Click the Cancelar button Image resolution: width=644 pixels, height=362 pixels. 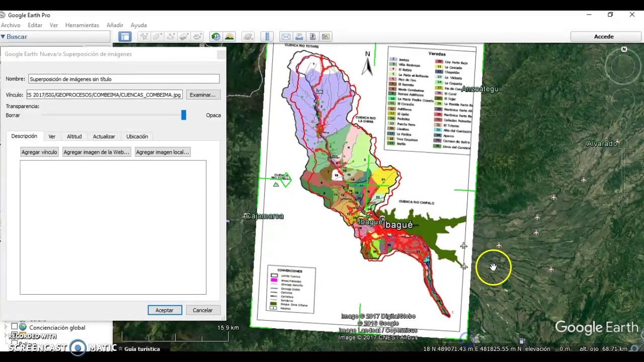(203, 310)
